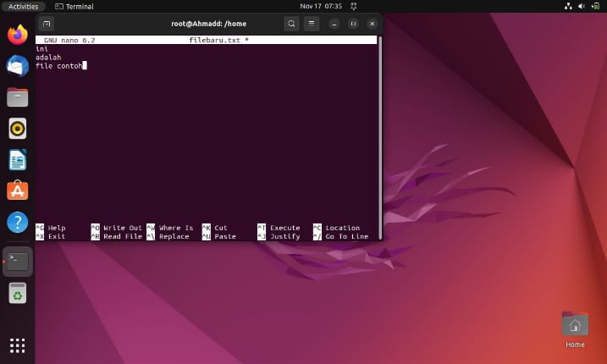607x364 pixels.
Task: Open Firefox from the dock
Action: [x=18, y=35]
